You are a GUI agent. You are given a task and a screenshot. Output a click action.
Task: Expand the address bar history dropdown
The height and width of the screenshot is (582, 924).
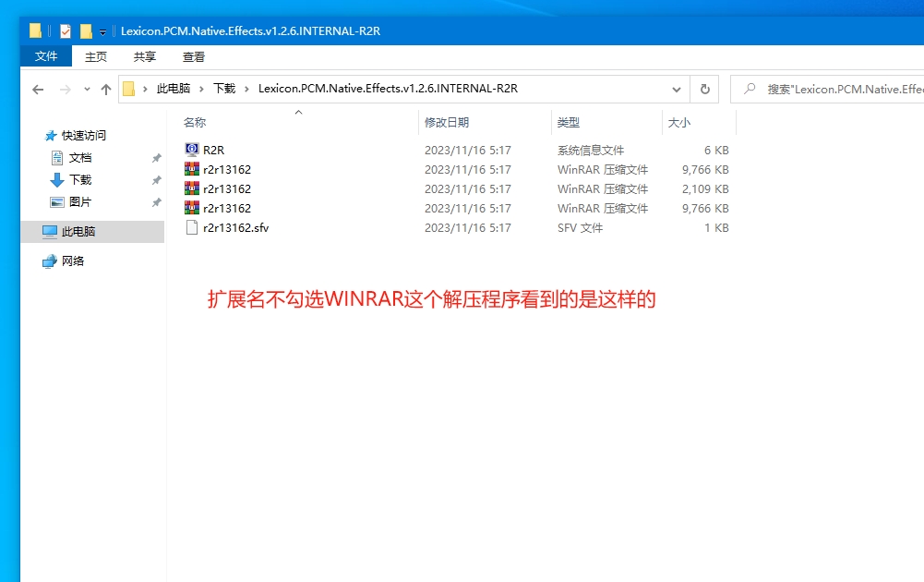click(677, 89)
